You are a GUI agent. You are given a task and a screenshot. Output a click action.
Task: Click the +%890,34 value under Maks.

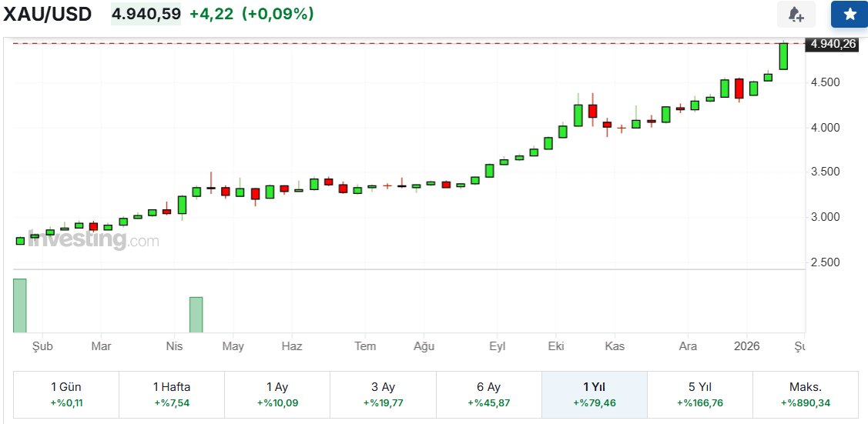click(806, 403)
